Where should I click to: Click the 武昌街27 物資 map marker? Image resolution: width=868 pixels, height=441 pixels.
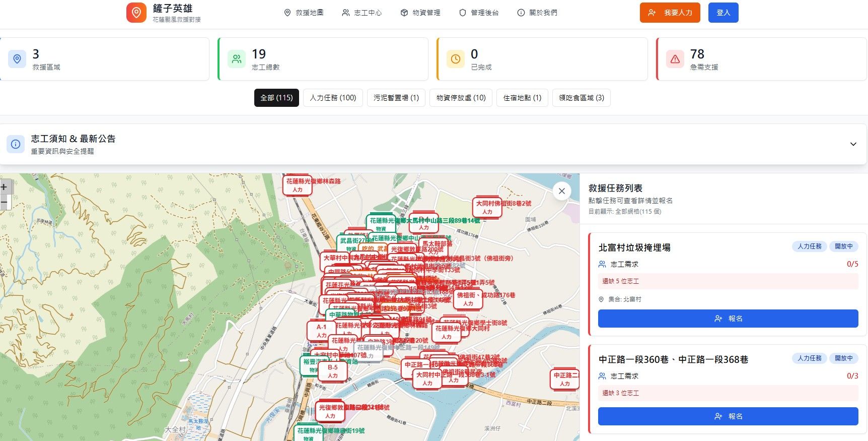point(351,244)
